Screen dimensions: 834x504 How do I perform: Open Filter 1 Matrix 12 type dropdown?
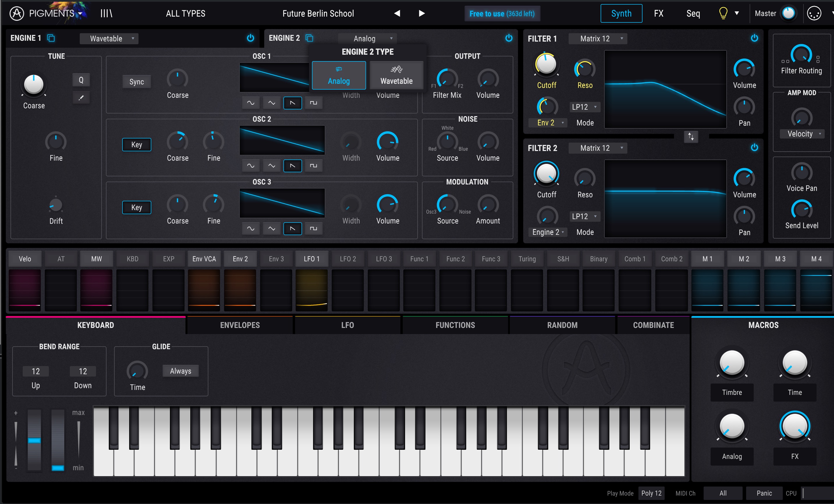598,39
